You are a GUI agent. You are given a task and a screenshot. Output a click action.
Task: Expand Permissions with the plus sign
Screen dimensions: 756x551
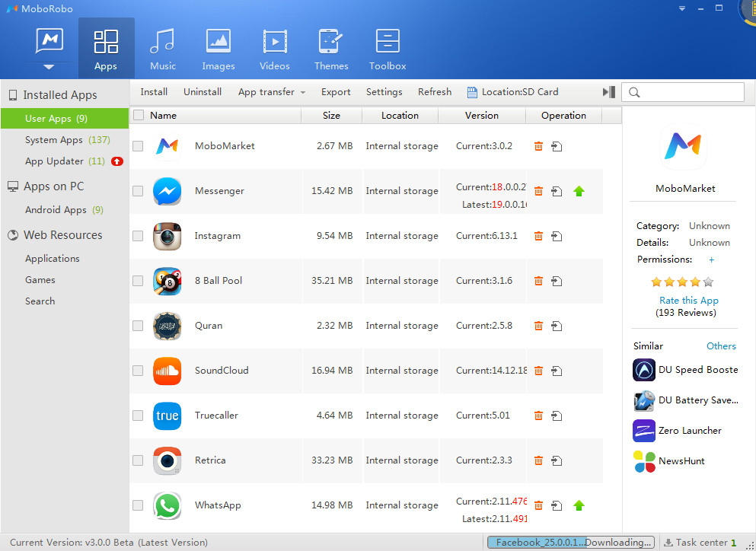coord(711,260)
